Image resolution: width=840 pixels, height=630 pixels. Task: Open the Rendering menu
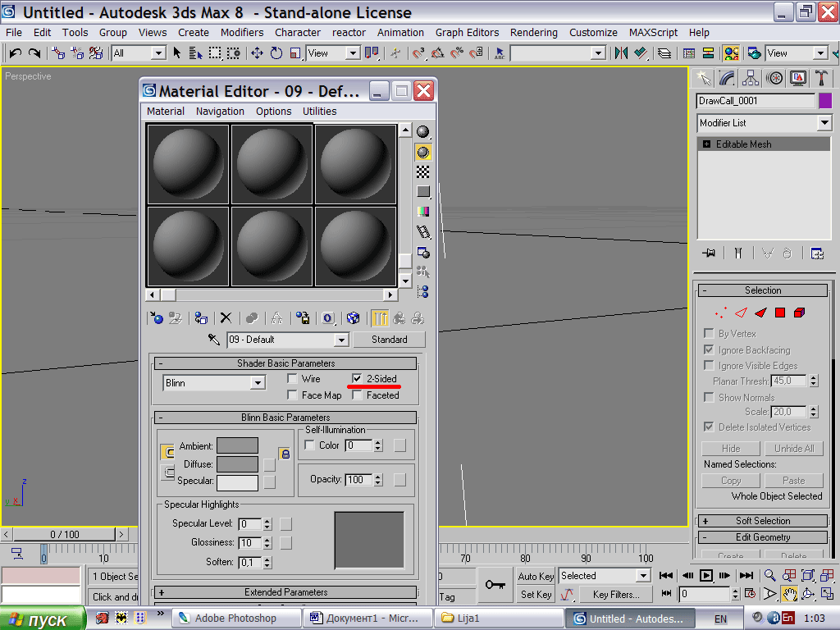pyautogui.click(x=533, y=33)
